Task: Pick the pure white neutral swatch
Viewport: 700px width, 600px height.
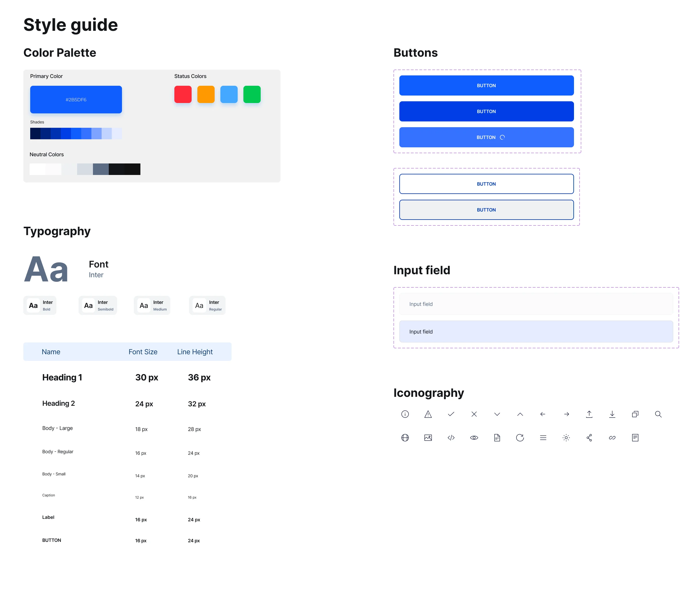Action: (37, 169)
